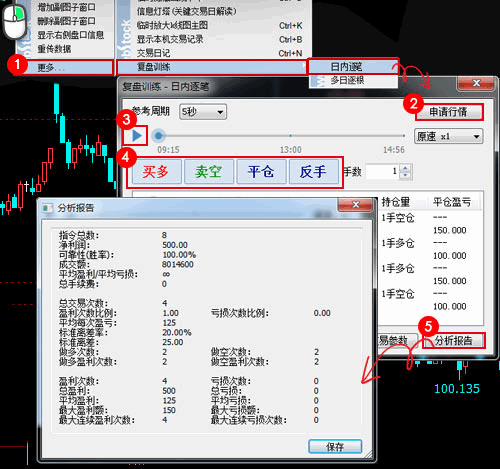Select the 多日逐根 submenu item
Screen dimensions: 500x469
[353, 80]
